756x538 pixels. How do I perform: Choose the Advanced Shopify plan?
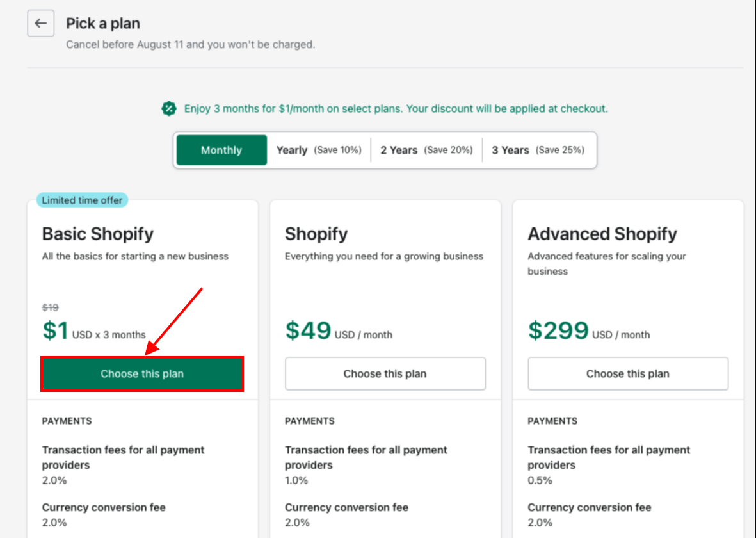click(x=628, y=373)
